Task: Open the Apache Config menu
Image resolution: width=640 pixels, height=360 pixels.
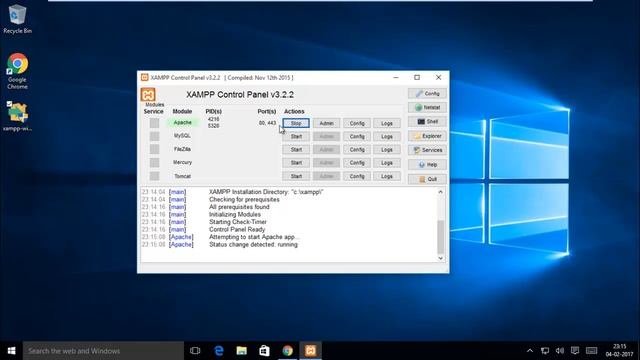Action: pyautogui.click(x=357, y=123)
